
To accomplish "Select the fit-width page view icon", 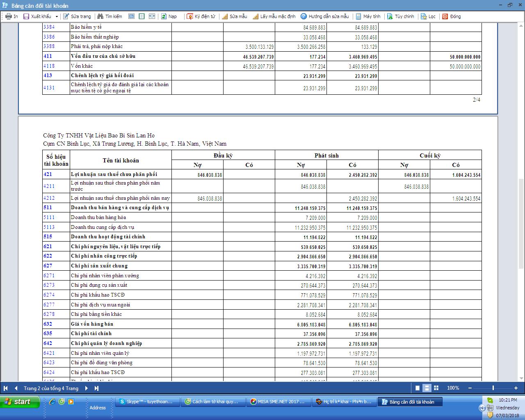I will coord(152,16).
